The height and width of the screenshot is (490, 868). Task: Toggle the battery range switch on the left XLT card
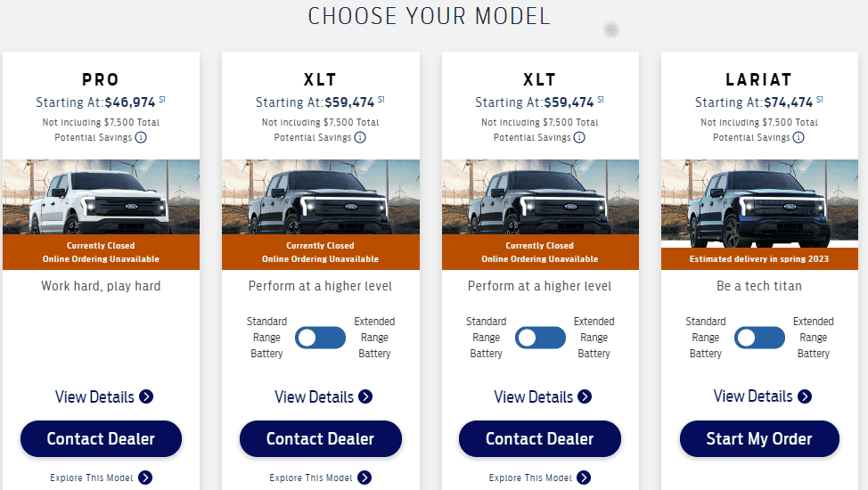pos(321,338)
